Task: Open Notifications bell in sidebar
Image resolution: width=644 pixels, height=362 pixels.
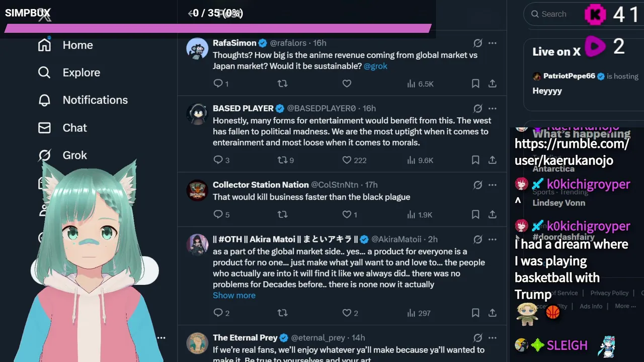Action: tap(44, 100)
